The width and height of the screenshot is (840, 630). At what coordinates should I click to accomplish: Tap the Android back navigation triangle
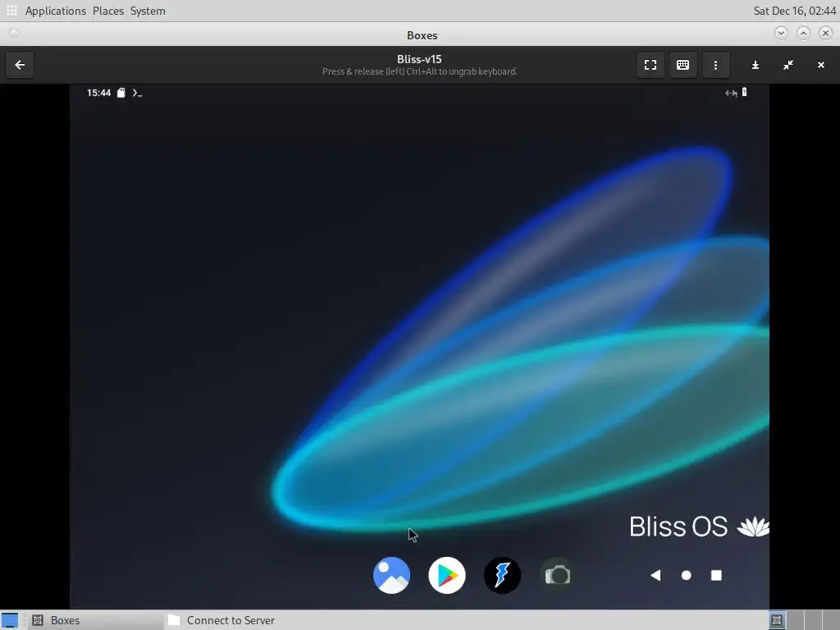[655, 575]
